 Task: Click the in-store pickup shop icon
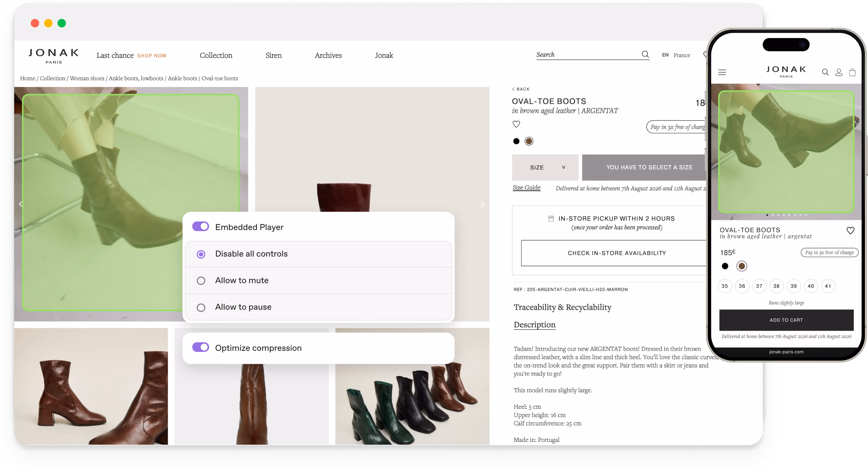pyautogui.click(x=551, y=219)
